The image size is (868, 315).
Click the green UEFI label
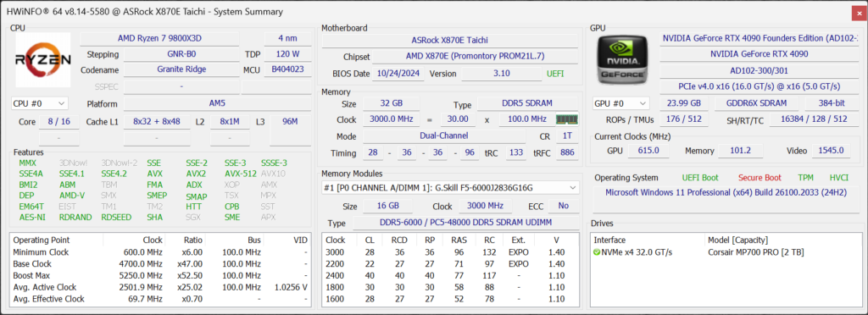[x=555, y=74]
